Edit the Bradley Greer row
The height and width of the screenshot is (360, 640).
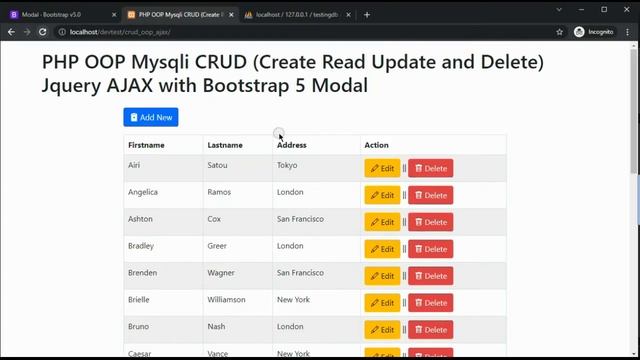click(x=382, y=249)
